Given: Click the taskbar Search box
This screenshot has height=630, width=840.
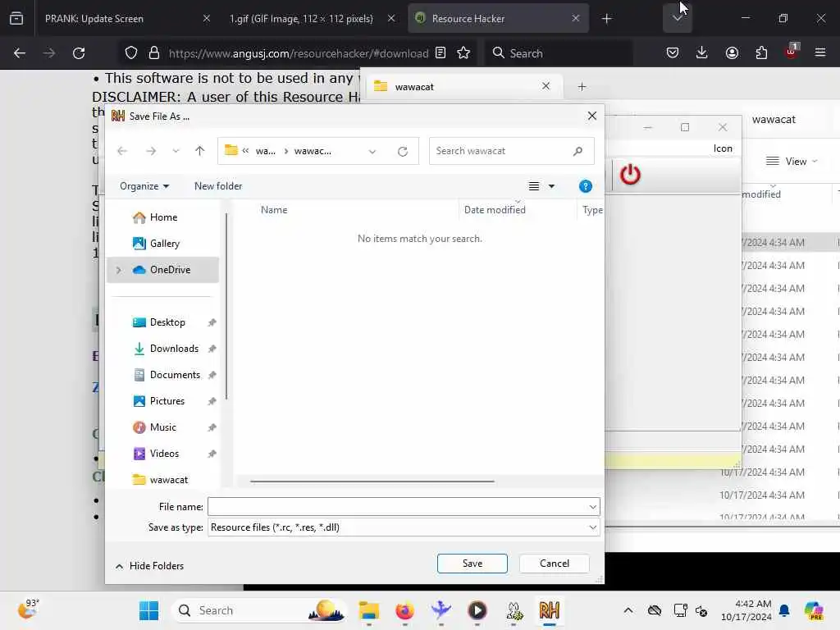Looking at the screenshot, I should (x=259, y=610).
